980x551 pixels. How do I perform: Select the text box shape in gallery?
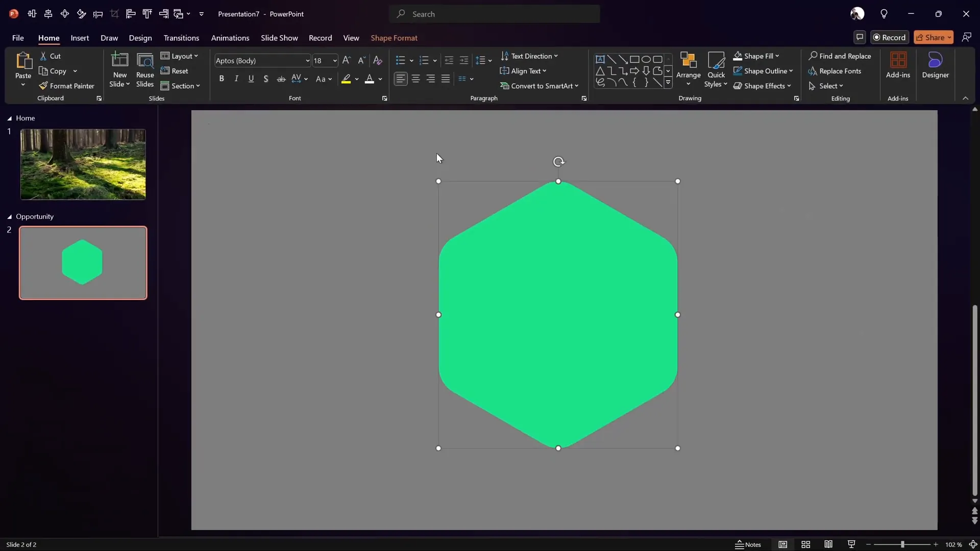pos(600,59)
